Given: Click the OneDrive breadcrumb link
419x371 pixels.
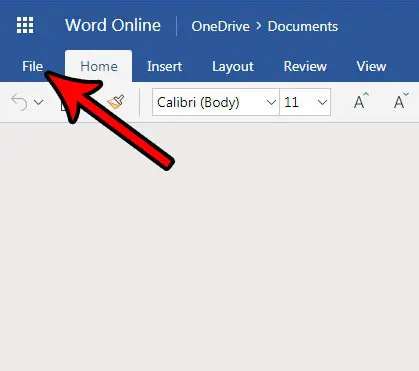Looking at the screenshot, I should click(x=220, y=26).
